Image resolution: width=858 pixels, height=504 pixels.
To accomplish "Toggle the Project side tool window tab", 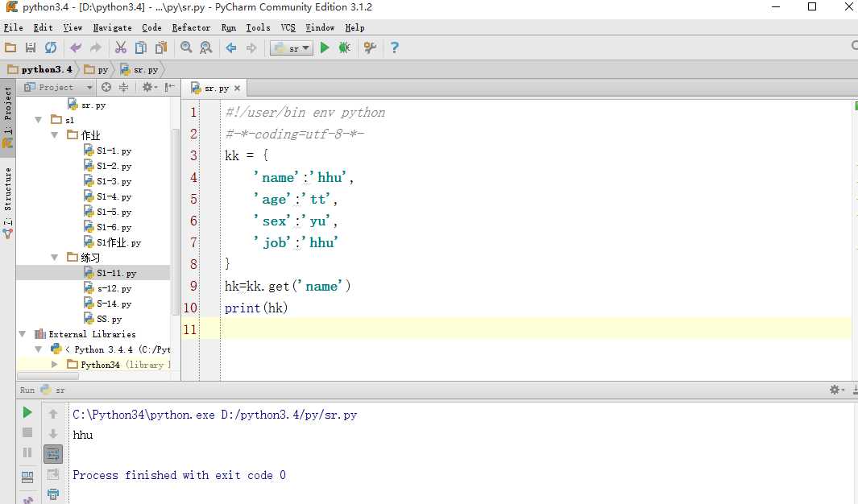I will [x=8, y=117].
